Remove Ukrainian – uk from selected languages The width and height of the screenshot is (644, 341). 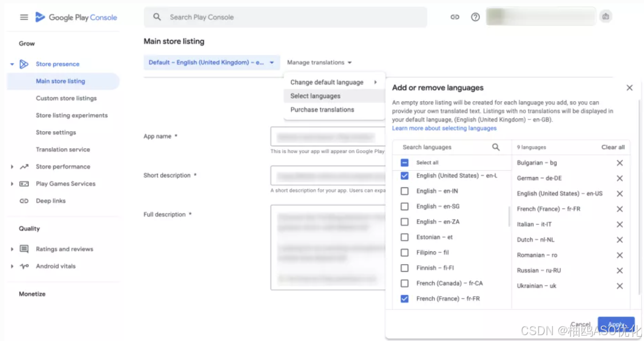(619, 286)
